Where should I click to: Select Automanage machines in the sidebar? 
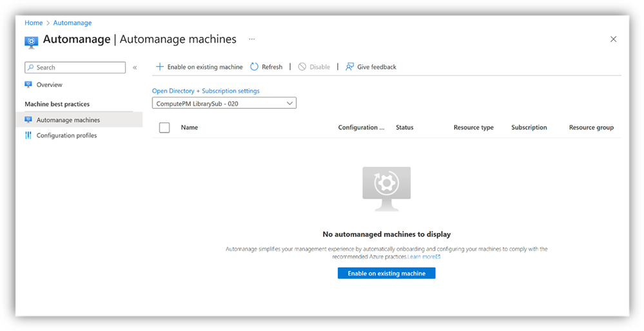79,120
